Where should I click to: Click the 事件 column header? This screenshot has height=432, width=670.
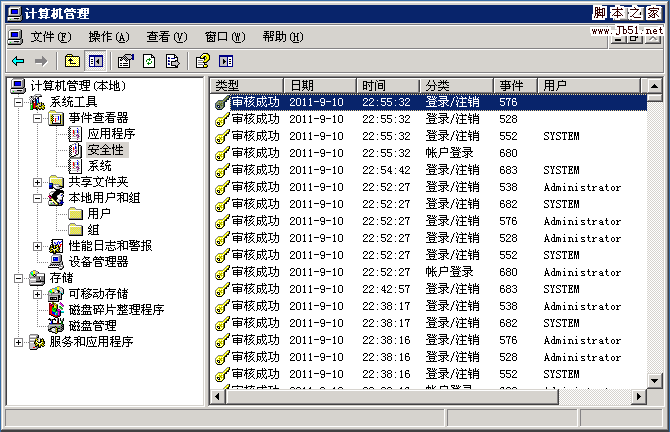click(516, 85)
